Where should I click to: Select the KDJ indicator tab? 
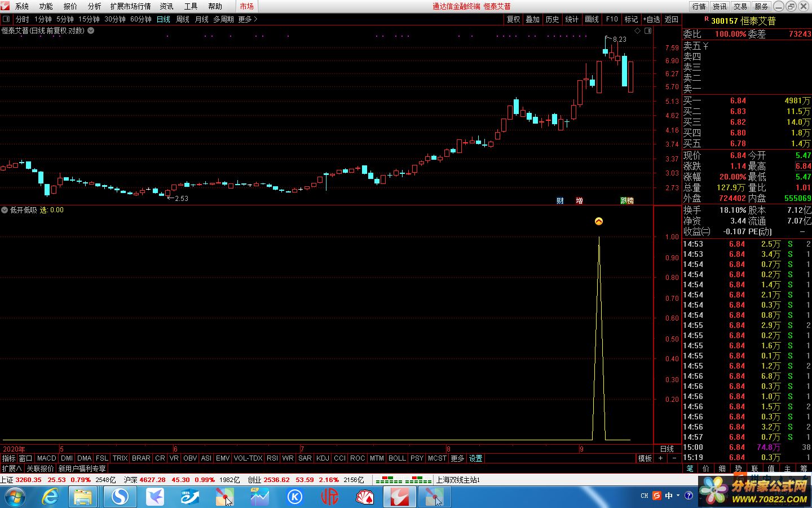[x=323, y=458]
